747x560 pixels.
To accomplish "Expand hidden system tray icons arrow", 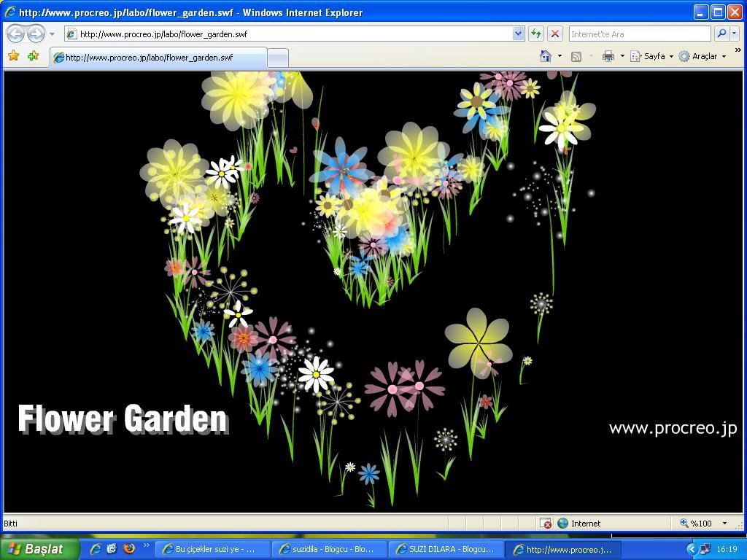I will click(692, 550).
